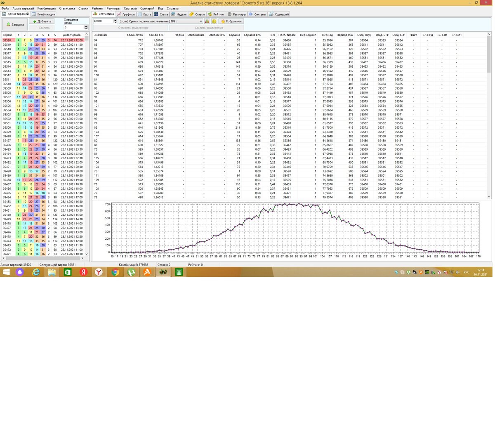Open the Вид menu
Image resolution: width=495 pixels, height=448 pixels.
coord(160,8)
